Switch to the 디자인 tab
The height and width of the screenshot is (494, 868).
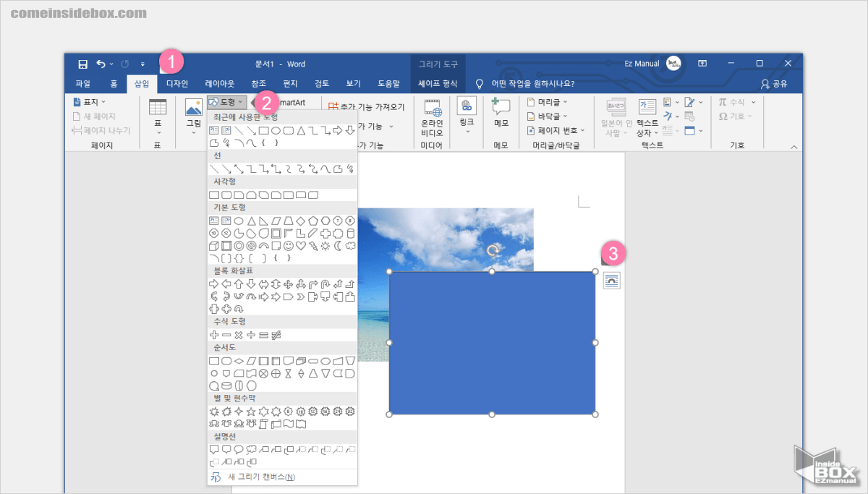click(176, 83)
